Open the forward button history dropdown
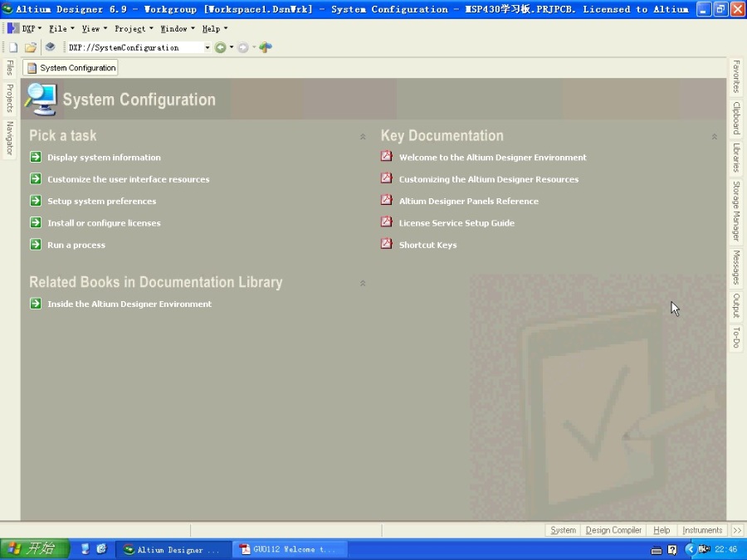This screenshot has width=747, height=560. click(254, 47)
